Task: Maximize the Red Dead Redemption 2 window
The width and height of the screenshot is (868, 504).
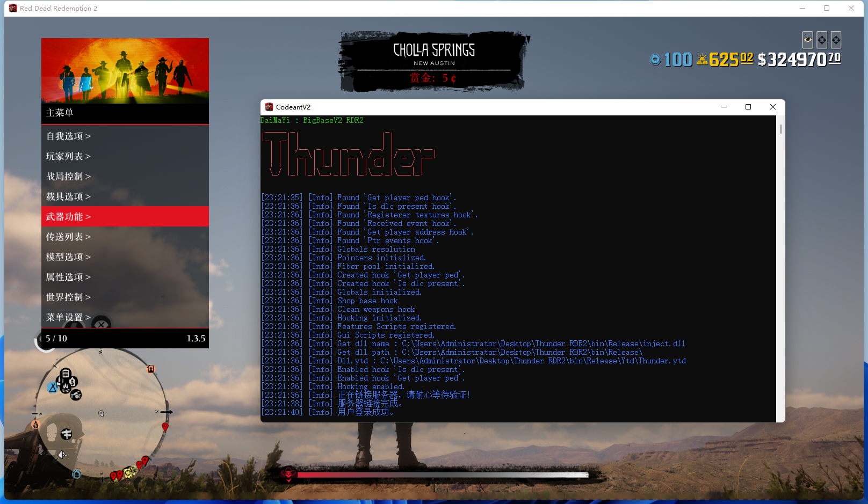Action: (827, 8)
